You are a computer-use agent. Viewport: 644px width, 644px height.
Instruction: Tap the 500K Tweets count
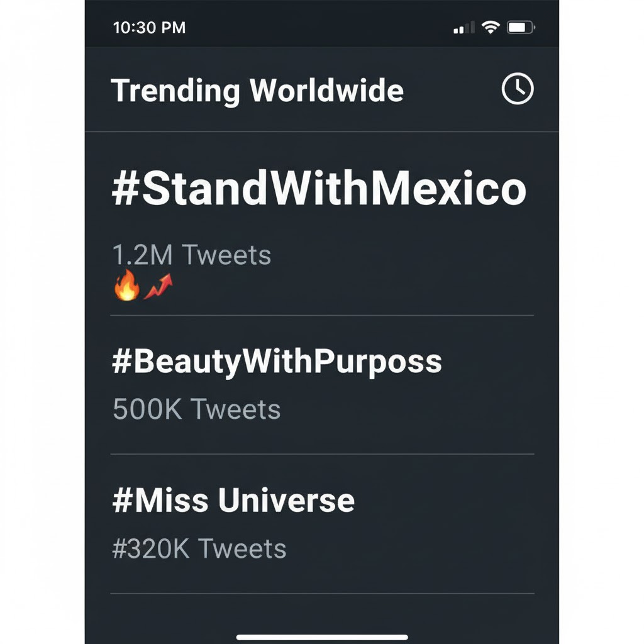pos(196,409)
